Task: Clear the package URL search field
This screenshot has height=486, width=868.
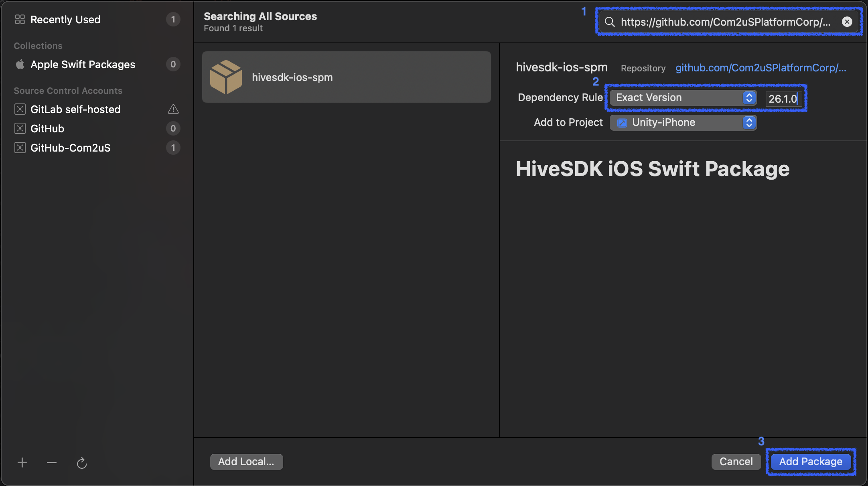Action: (x=847, y=22)
